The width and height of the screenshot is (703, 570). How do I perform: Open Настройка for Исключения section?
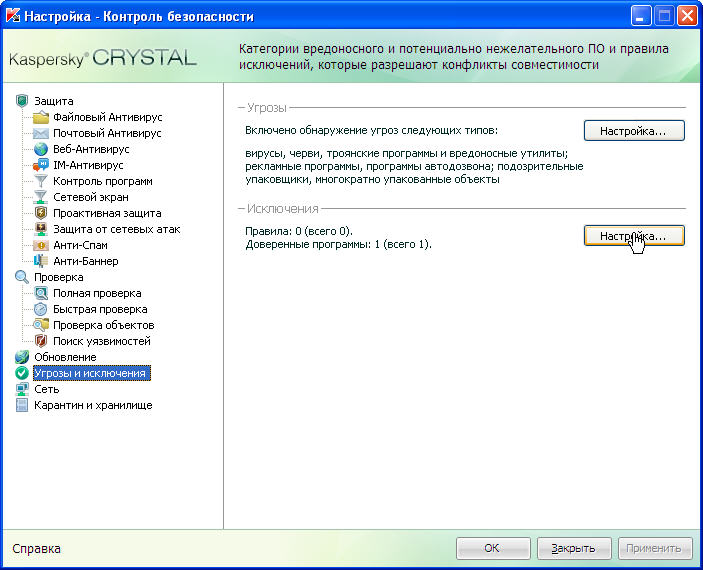point(634,235)
